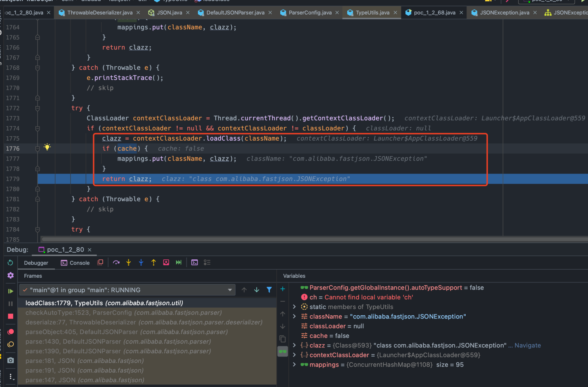588x387 pixels.
Task: Select parse:181 JSON stack frame
Action: [x=147, y=361]
